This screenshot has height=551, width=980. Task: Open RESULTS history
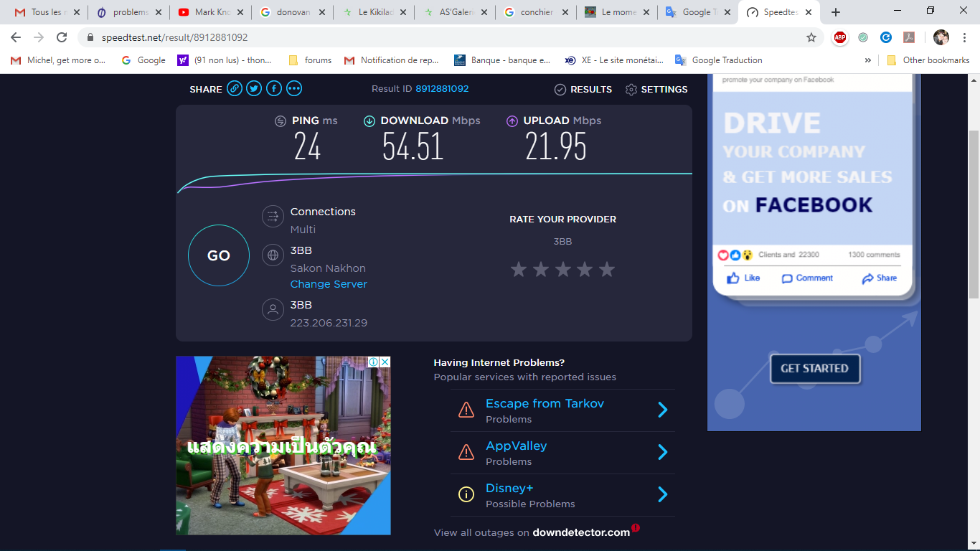pyautogui.click(x=583, y=90)
